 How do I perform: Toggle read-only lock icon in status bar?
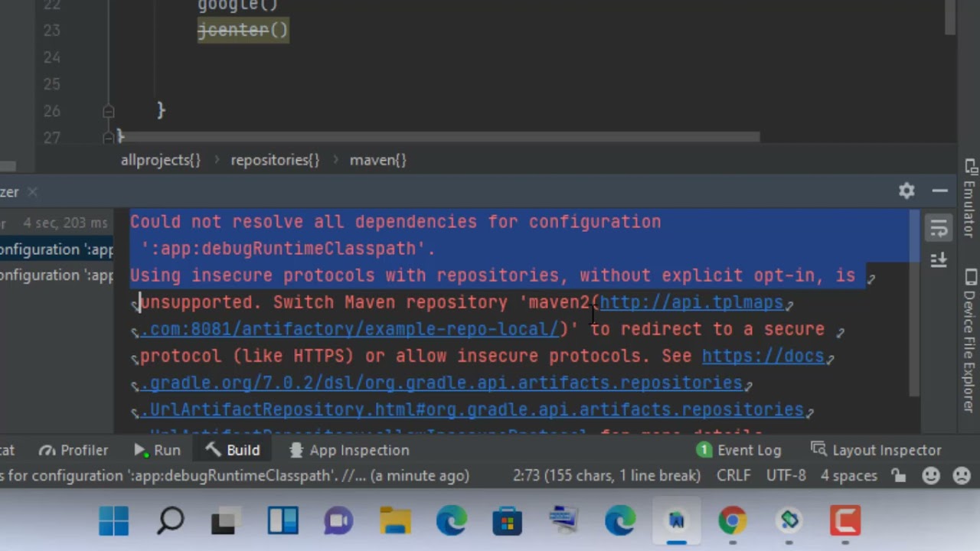[x=900, y=476]
